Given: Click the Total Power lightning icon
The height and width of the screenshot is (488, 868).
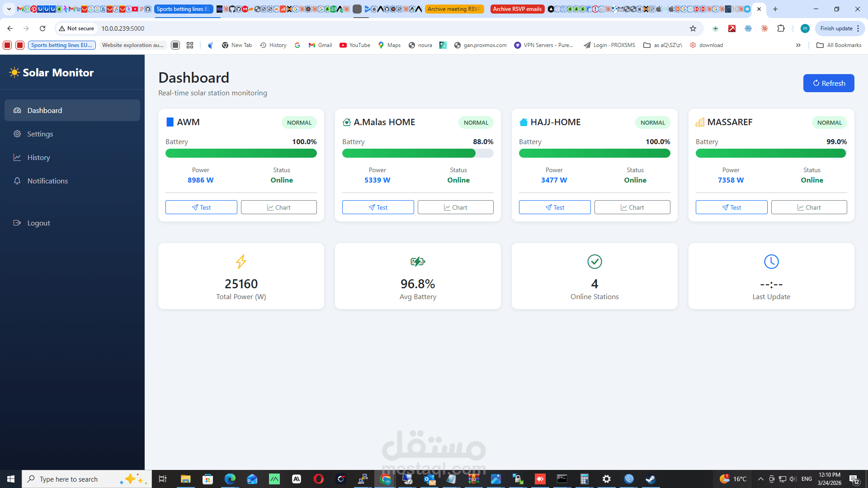Looking at the screenshot, I should [241, 262].
